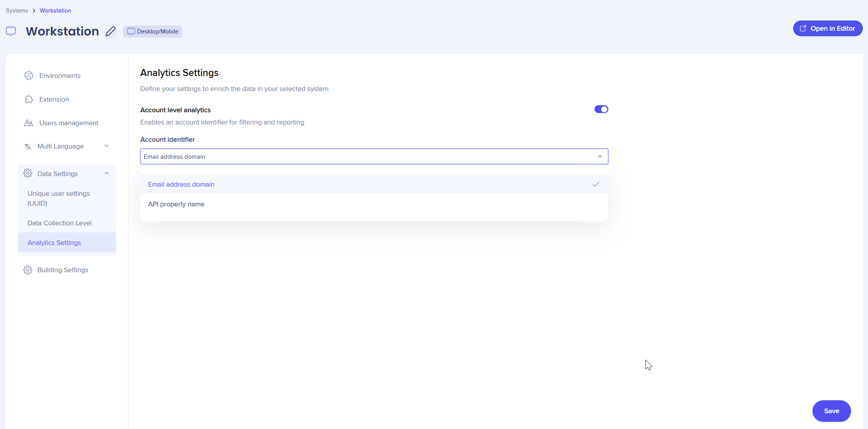
Task: Choose Email address domain option
Action: (181, 184)
